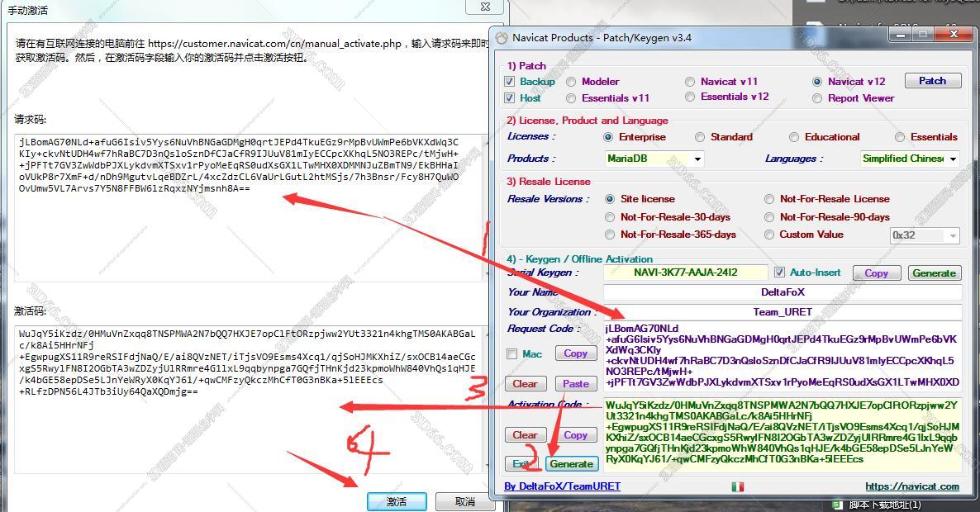Open the Products dropdown showing MariaDB
The image size is (980, 512).
(x=654, y=159)
